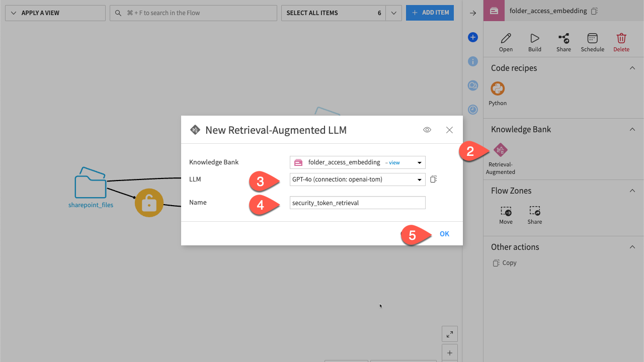Click the OK button to confirm
644x362 pixels.
pos(444,233)
